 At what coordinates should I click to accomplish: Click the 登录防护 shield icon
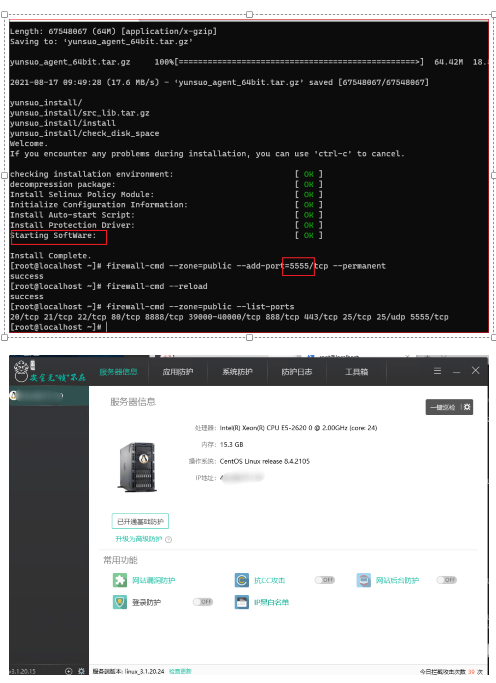[x=120, y=602]
